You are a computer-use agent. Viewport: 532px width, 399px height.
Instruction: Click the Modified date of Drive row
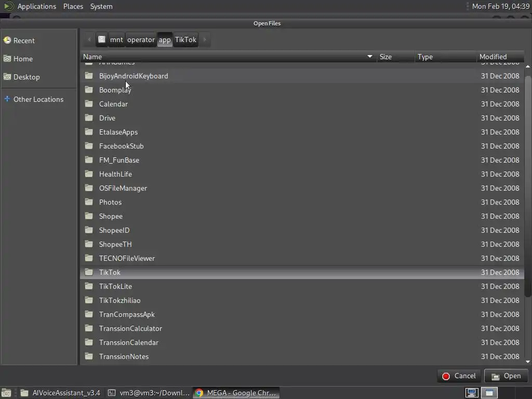pyautogui.click(x=500, y=118)
